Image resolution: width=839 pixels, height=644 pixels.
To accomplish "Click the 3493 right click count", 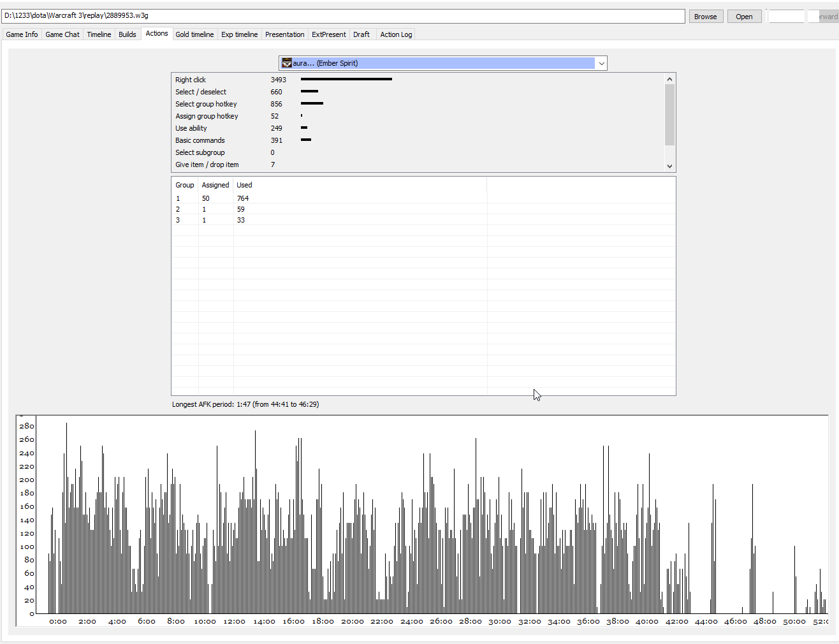I will pos(279,80).
